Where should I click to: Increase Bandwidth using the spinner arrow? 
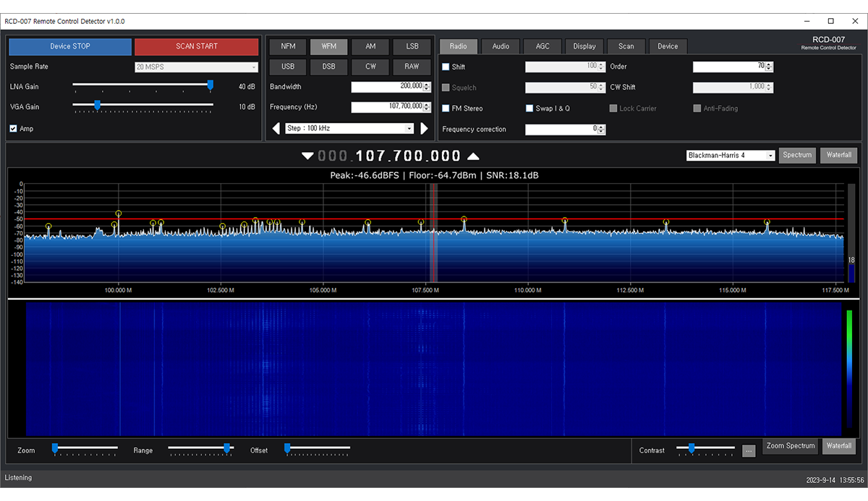[x=427, y=85]
